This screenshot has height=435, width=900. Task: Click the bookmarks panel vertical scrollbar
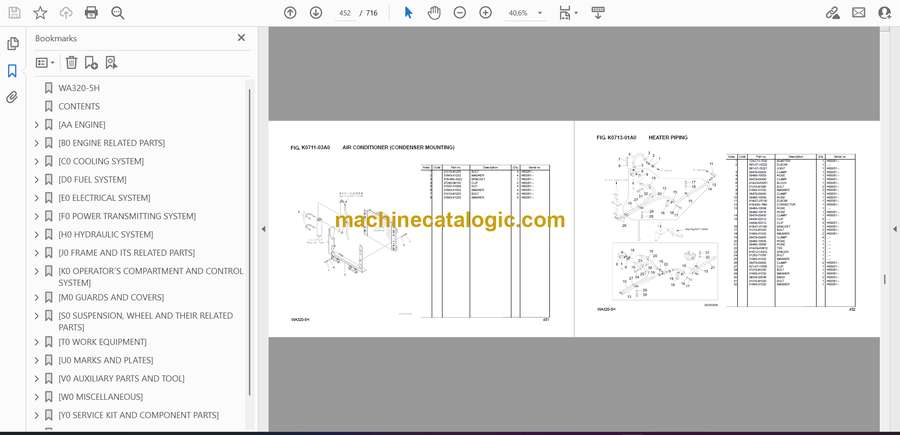[249, 241]
